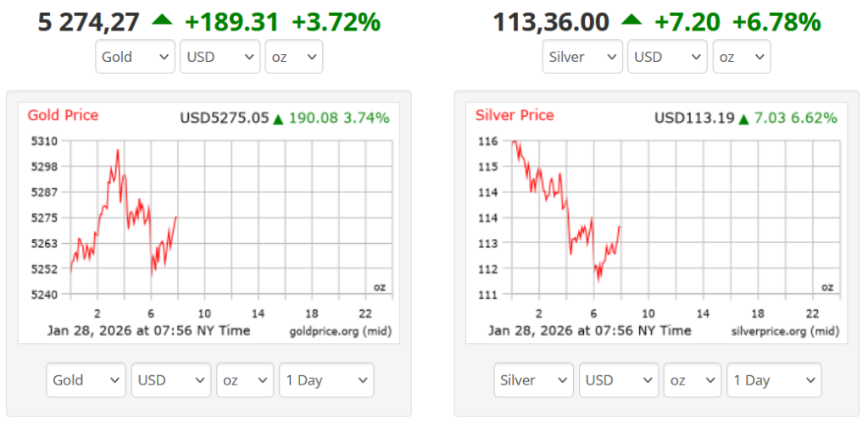Expand the Gold dropdown below the gold chart
The height and width of the screenshot is (426, 868).
coord(86,380)
